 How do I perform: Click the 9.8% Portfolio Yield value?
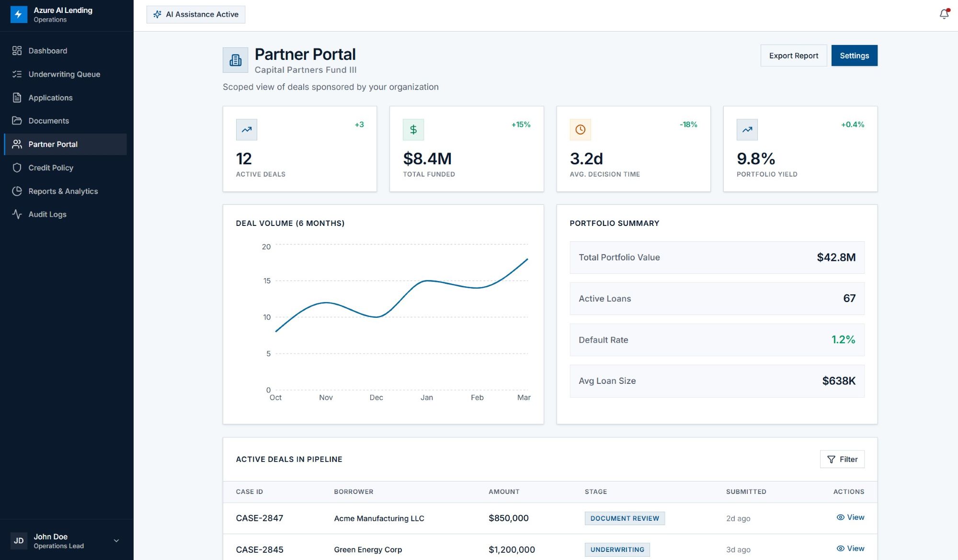[756, 158]
